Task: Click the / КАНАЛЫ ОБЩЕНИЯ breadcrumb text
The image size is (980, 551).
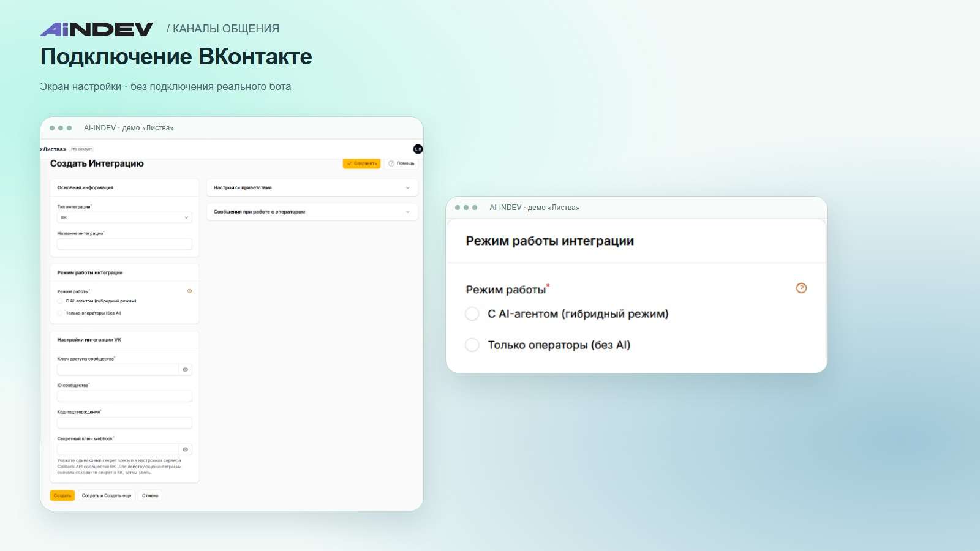Action: 223,29
